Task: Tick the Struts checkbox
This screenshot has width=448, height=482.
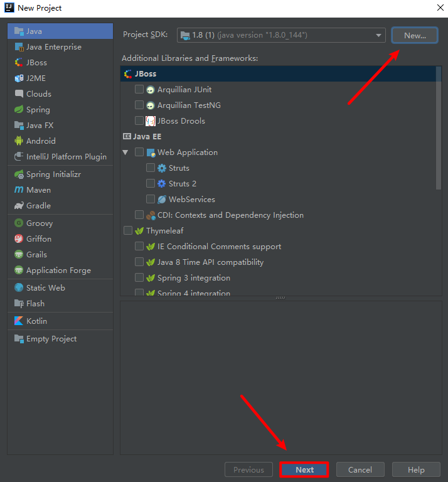Action: (151, 168)
